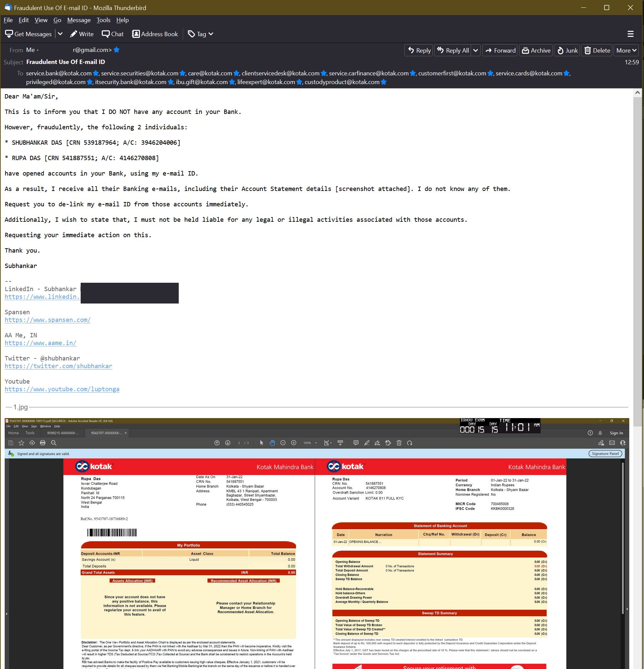Click the Archive message button
This screenshot has height=669, width=644.
coord(536,51)
